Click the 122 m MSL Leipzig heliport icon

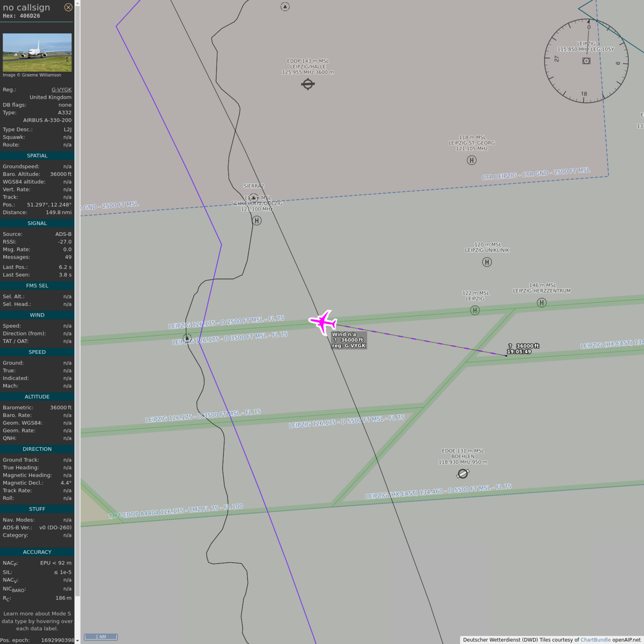[x=475, y=310]
